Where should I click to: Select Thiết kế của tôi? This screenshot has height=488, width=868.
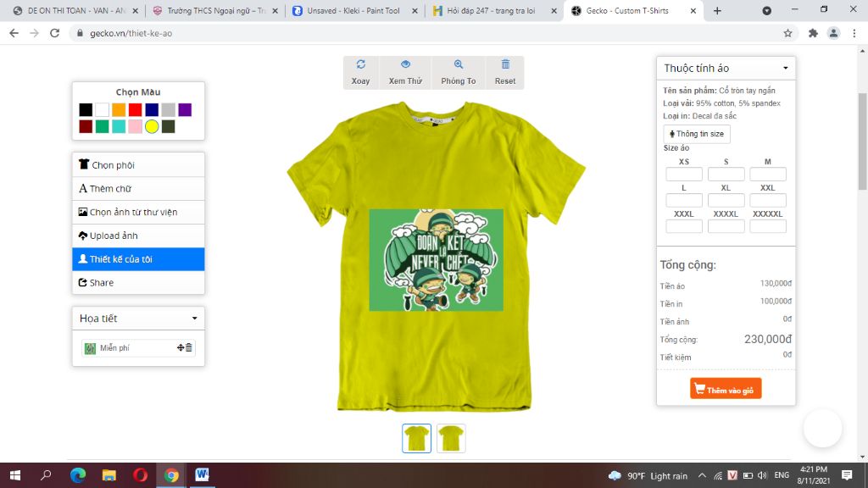tap(138, 259)
